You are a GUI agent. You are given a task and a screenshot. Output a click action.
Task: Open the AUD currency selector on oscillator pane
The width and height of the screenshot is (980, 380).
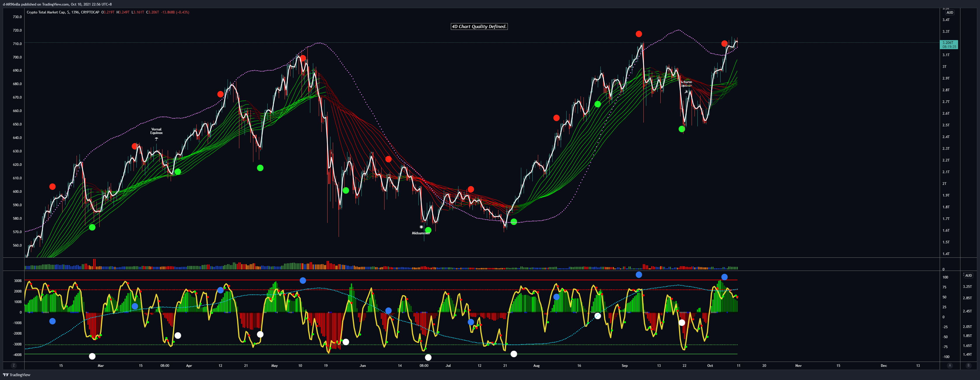(968, 275)
